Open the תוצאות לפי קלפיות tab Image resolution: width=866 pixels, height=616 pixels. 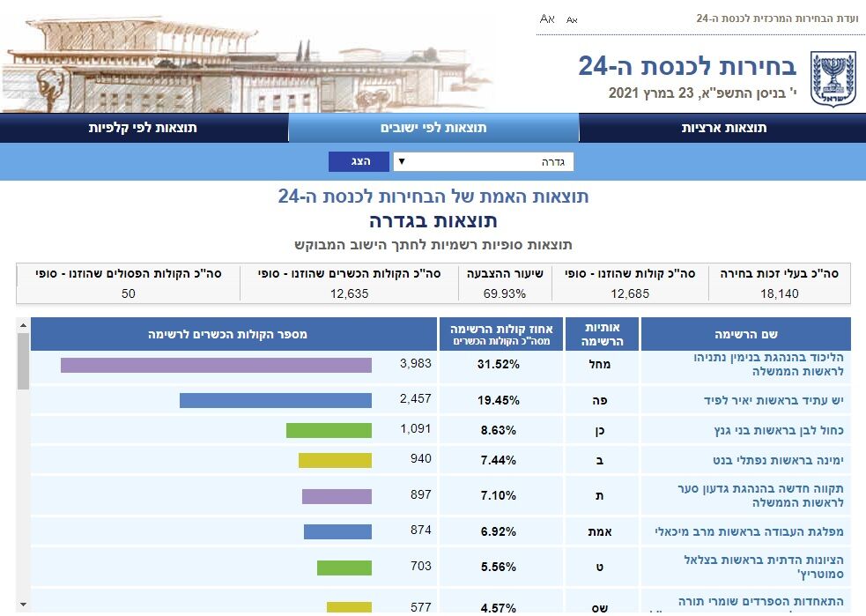(x=143, y=128)
